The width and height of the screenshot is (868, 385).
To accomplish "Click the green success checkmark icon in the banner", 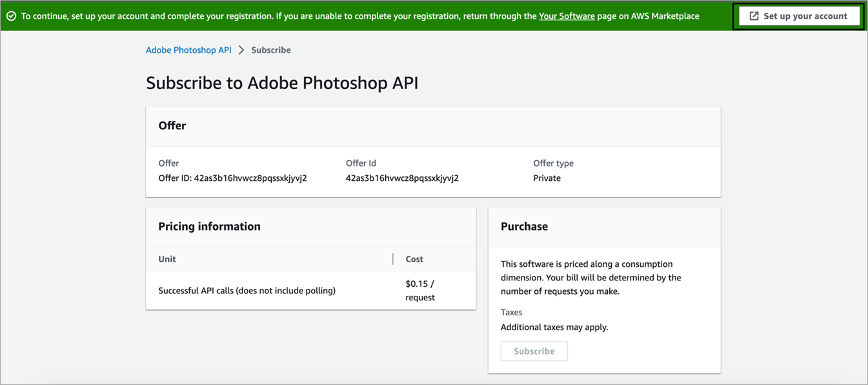I will [x=11, y=16].
